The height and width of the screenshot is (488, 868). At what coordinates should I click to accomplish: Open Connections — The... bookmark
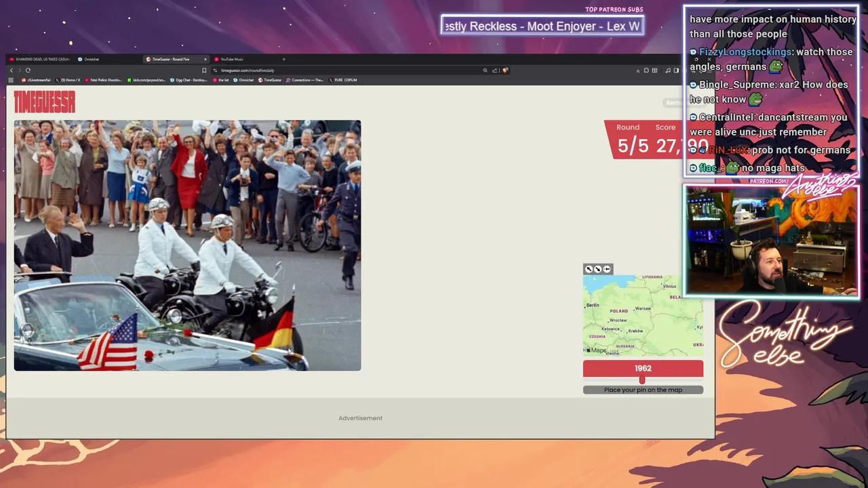[x=305, y=80]
